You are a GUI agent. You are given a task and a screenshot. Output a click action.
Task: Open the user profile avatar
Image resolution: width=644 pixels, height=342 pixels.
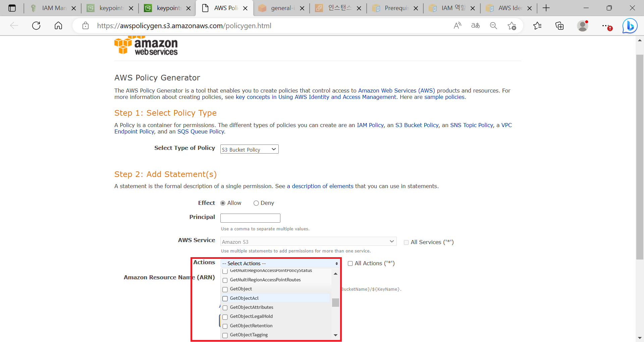coord(583,25)
